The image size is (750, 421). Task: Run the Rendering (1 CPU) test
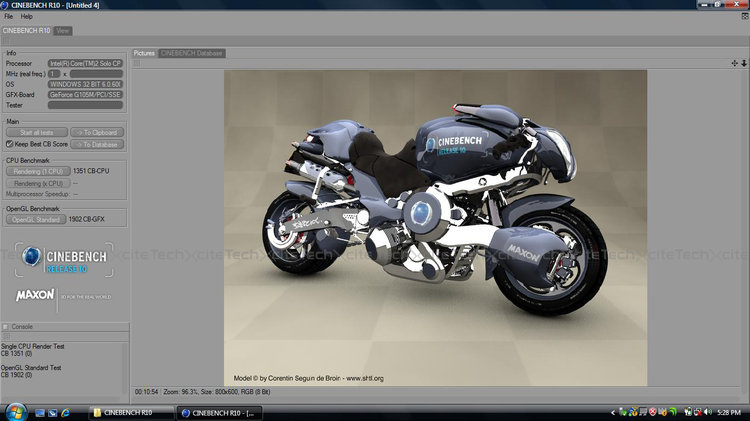click(38, 171)
